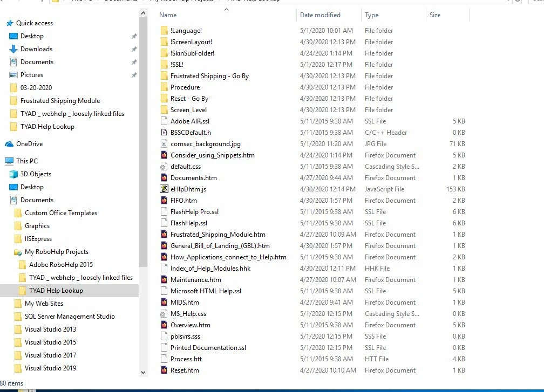Click the Pictures icon in Quick access
This screenshot has height=392, width=544.
(13, 75)
